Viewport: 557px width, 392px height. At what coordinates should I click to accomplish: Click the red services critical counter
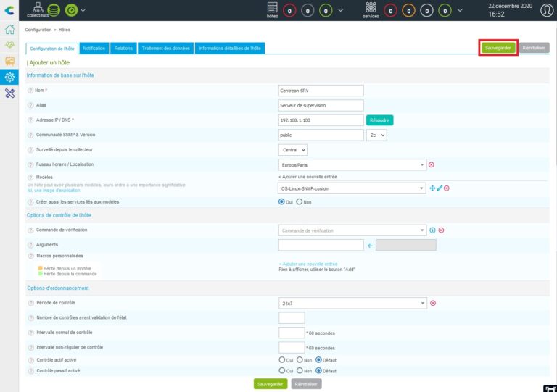tap(390, 11)
